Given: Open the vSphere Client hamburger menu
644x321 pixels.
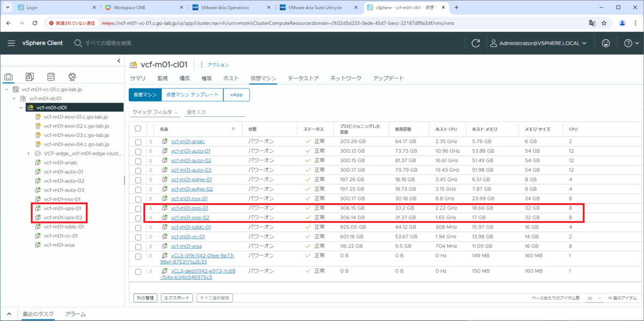Looking at the screenshot, I should pyautogui.click(x=12, y=43).
